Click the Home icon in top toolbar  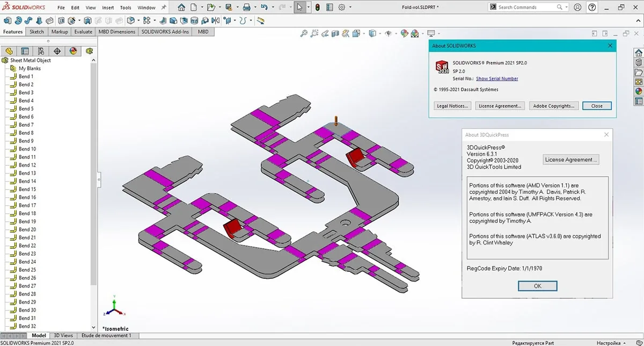pyautogui.click(x=181, y=8)
